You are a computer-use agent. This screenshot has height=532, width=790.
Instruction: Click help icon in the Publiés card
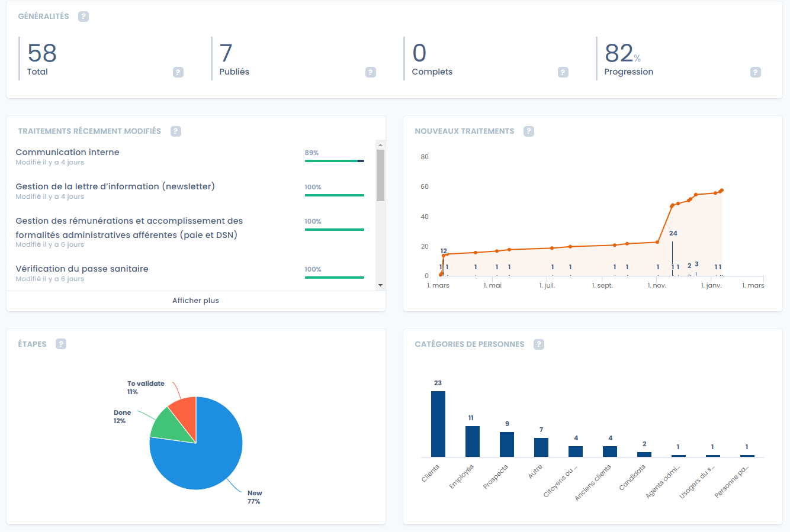371,72
